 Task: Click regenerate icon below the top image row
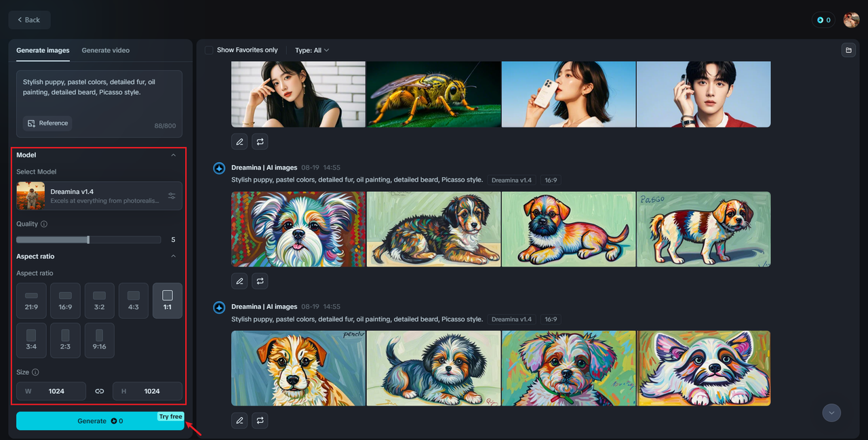click(x=260, y=142)
